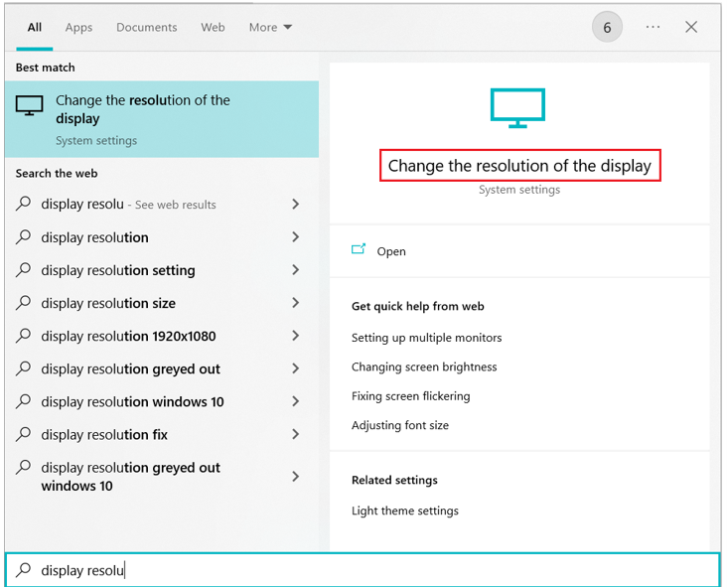The image size is (727, 588).
Task: Click monitor icon beside best match result
Action: pyautogui.click(x=30, y=106)
